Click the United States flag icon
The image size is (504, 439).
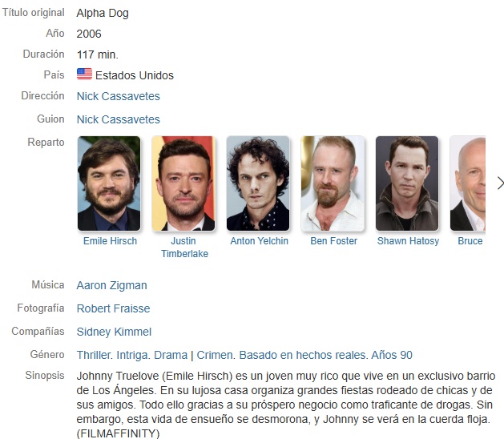85,74
